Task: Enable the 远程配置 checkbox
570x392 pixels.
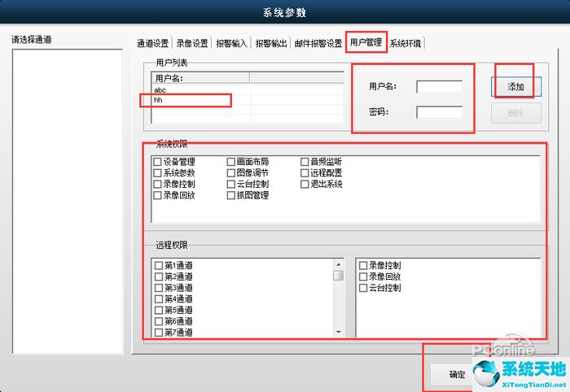Action: [305, 172]
